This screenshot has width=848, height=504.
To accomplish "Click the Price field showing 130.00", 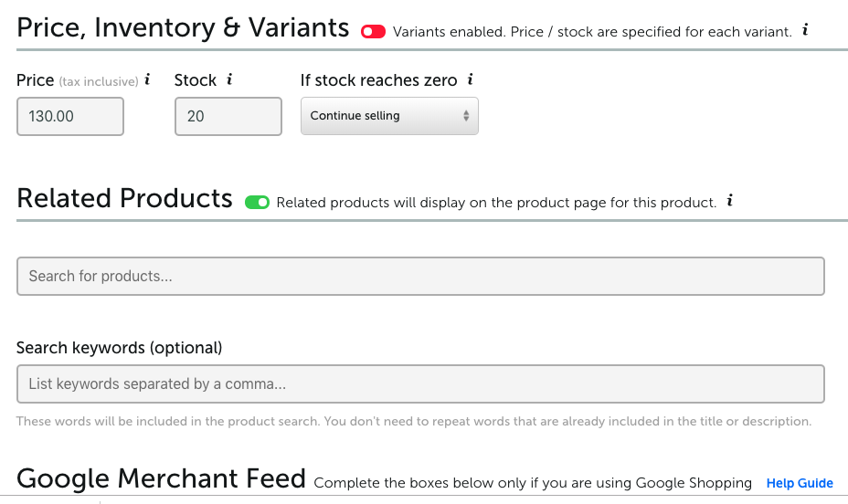I will coord(70,116).
